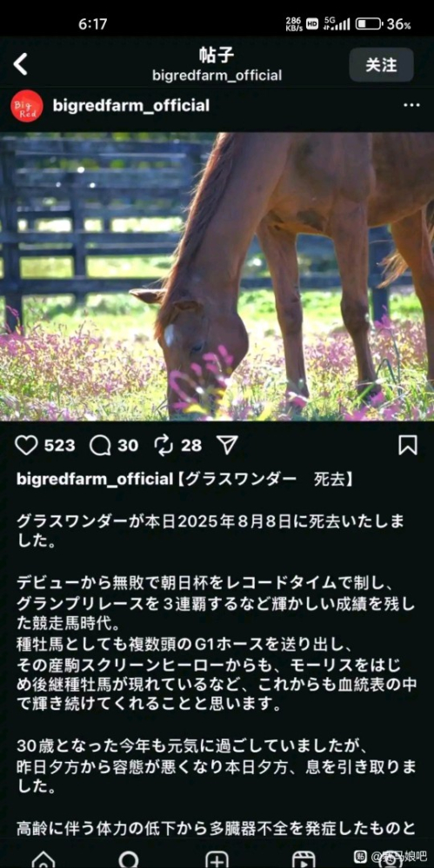Screen dimensions: 434x868
Task: Go back using the top-left arrow
Action: [x=21, y=65]
